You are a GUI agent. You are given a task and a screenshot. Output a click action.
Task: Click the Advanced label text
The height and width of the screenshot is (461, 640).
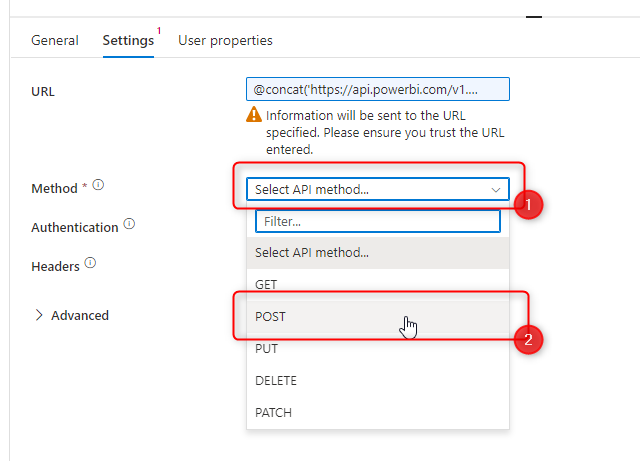pos(80,315)
